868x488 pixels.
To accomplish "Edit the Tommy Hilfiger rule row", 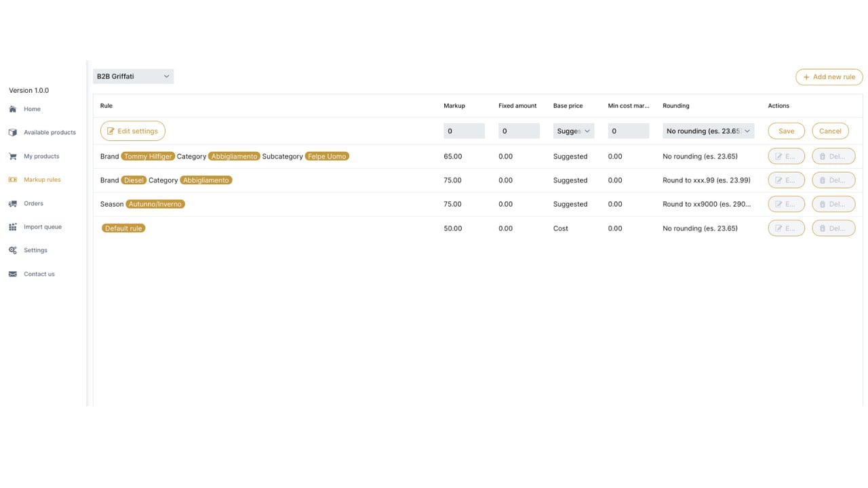I will 786,157.
